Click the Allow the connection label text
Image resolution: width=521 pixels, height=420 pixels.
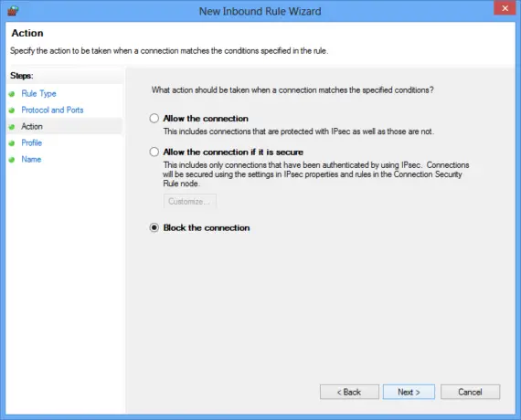point(206,119)
